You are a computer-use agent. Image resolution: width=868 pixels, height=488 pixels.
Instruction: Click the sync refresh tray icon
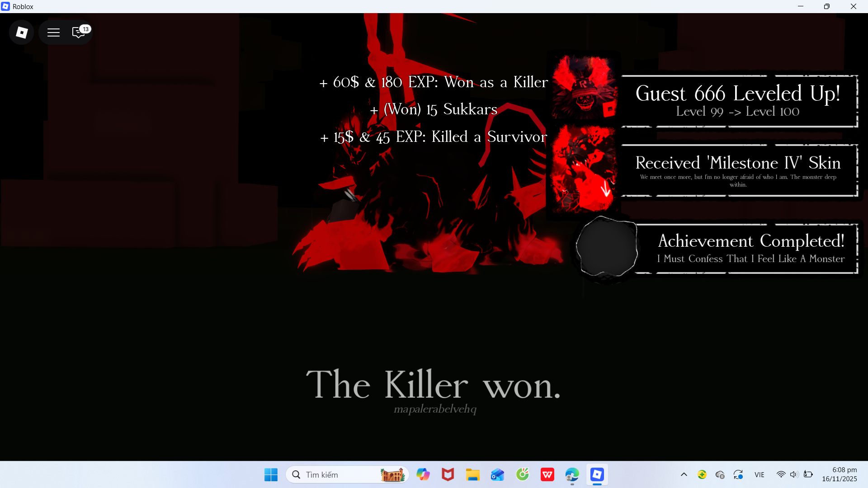[x=738, y=474]
